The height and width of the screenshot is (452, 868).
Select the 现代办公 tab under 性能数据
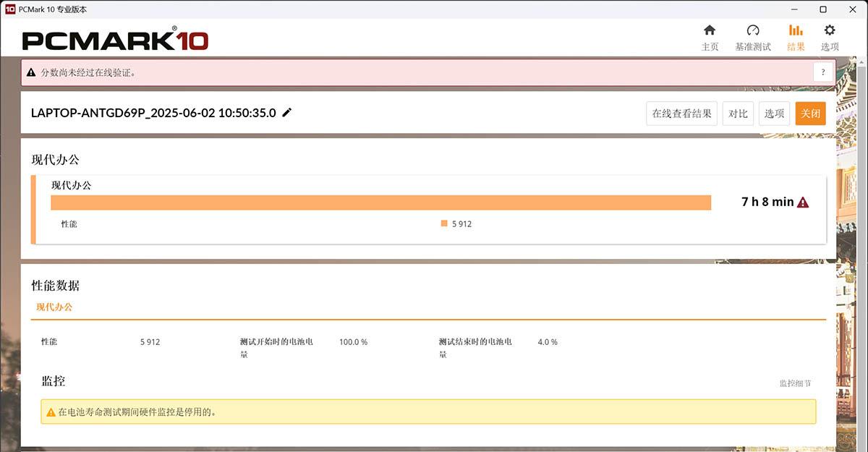pyautogui.click(x=54, y=307)
